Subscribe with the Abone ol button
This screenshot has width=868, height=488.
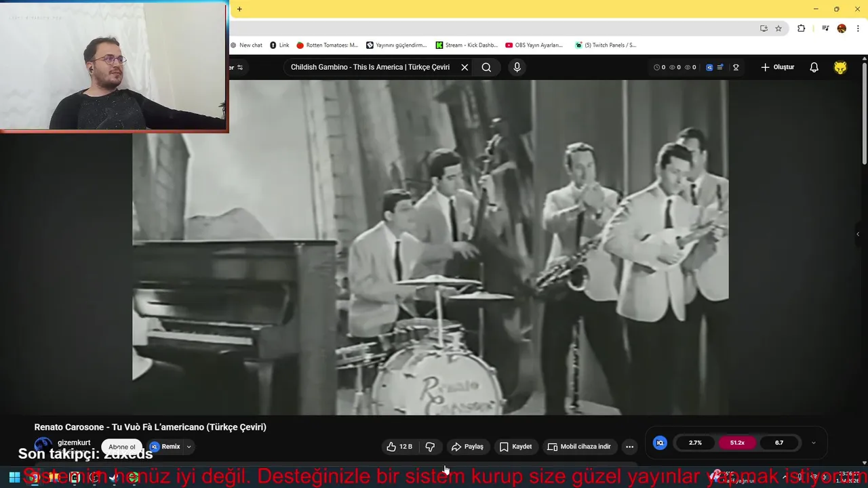[122, 447]
